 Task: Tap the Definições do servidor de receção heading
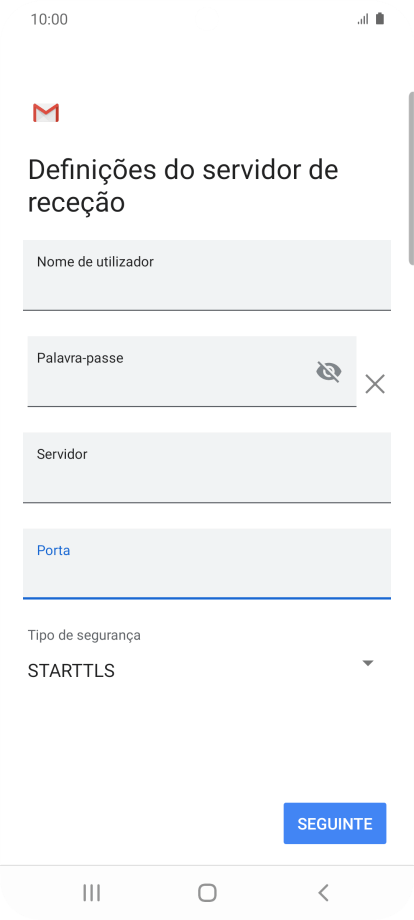click(x=183, y=186)
